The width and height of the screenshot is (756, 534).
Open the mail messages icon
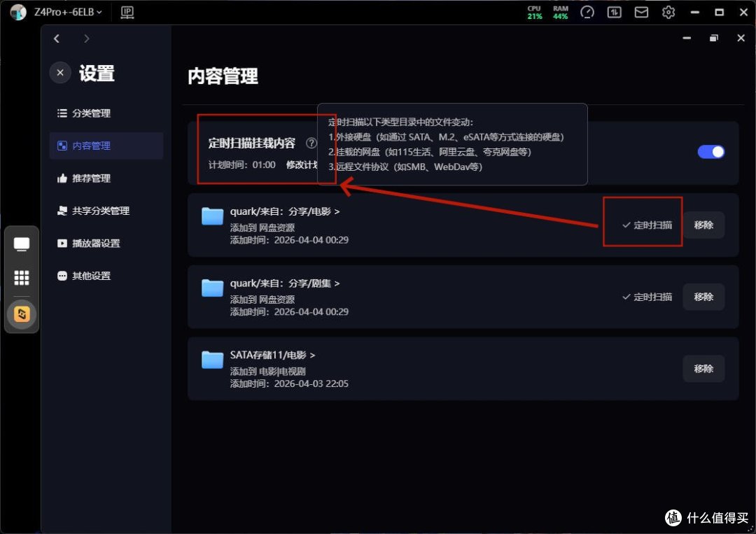tap(641, 12)
